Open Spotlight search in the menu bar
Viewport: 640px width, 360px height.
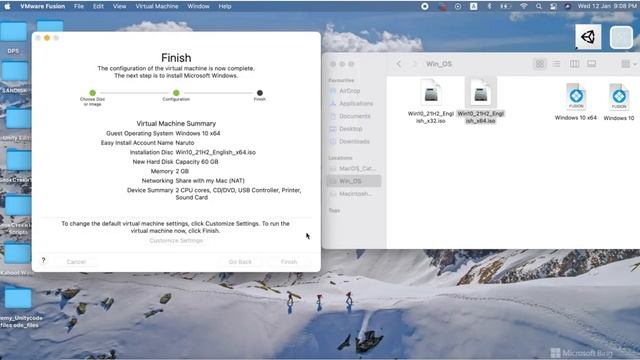click(x=539, y=7)
